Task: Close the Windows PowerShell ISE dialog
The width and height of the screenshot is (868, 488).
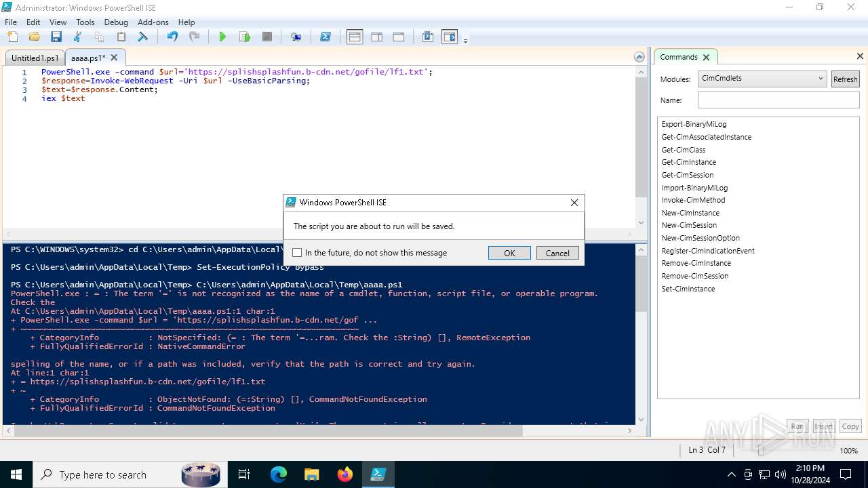Action: pos(574,203)
